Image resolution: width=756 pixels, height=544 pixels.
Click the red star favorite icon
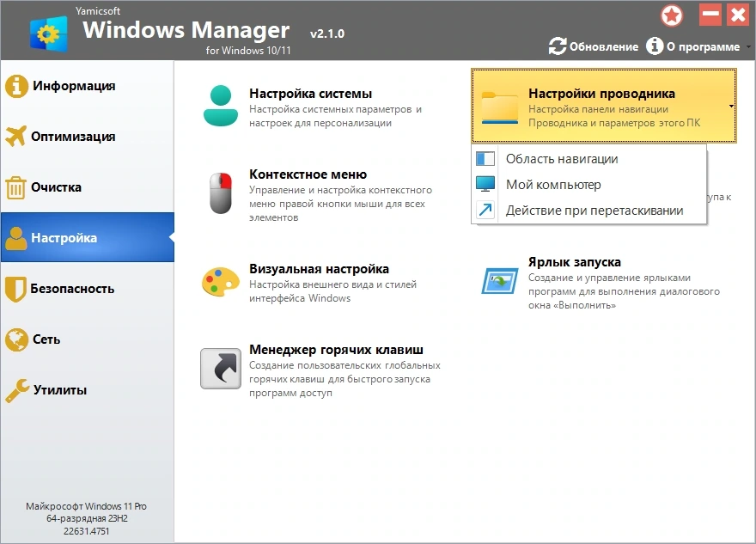(672, 16)
